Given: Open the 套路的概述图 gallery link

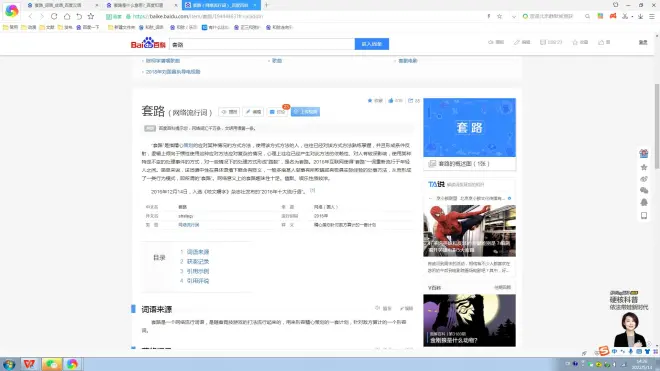Looking at the screenshot, I should click(463, 164).
